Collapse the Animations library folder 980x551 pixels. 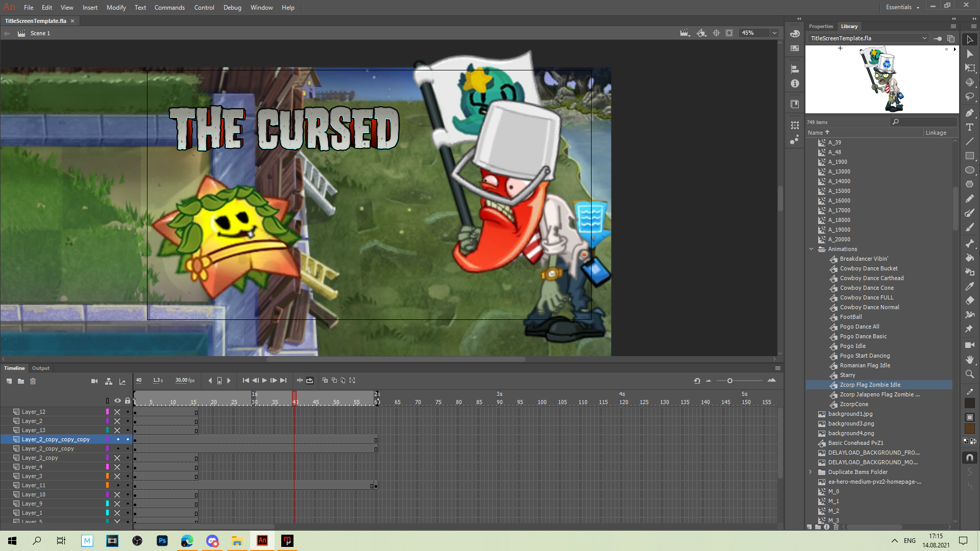coord(811,249)
